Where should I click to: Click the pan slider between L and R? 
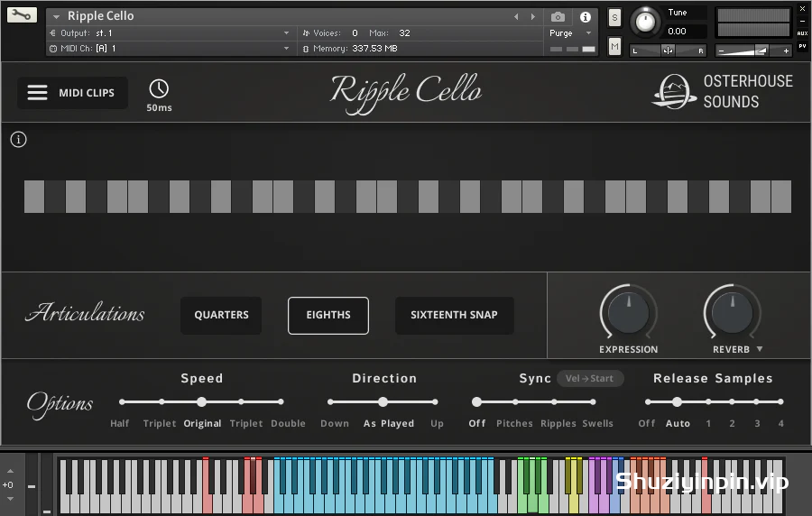click(668, 51)
